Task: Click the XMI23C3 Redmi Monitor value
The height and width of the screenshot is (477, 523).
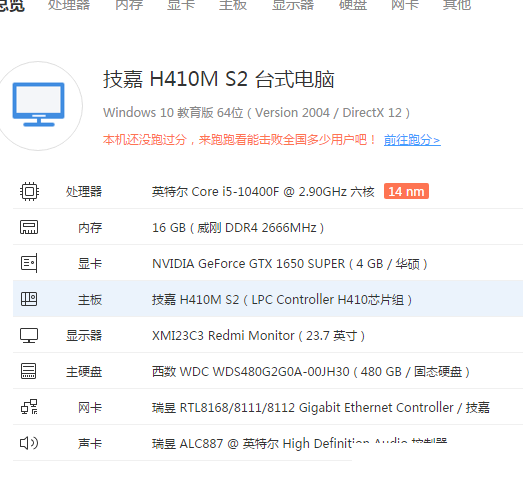Action: click(258, 336)
